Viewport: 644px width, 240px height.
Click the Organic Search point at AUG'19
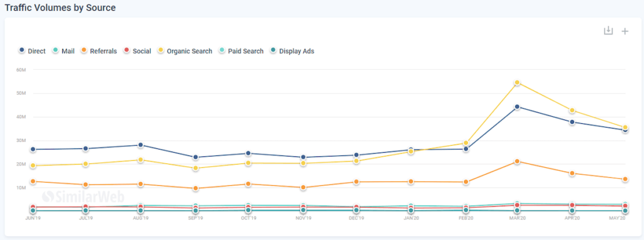tap(140, 160)
